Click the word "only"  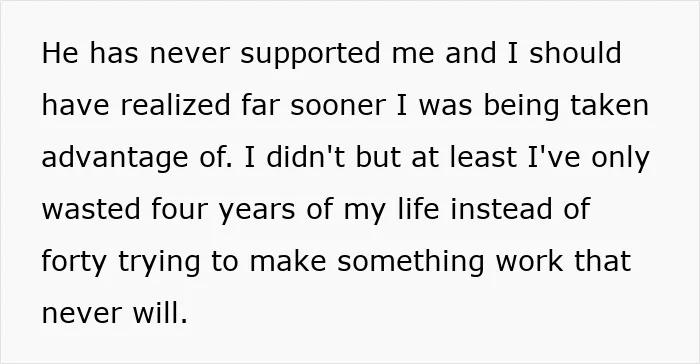[621, 159]
